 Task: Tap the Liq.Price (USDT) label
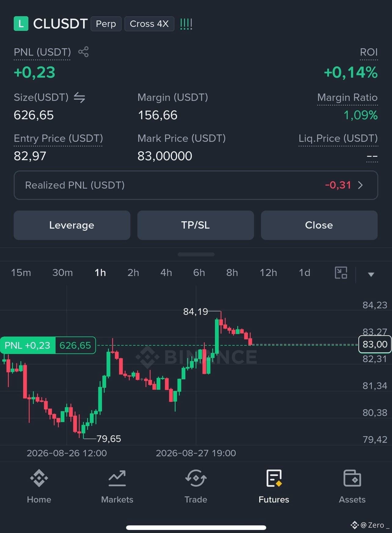pos(338,138)
